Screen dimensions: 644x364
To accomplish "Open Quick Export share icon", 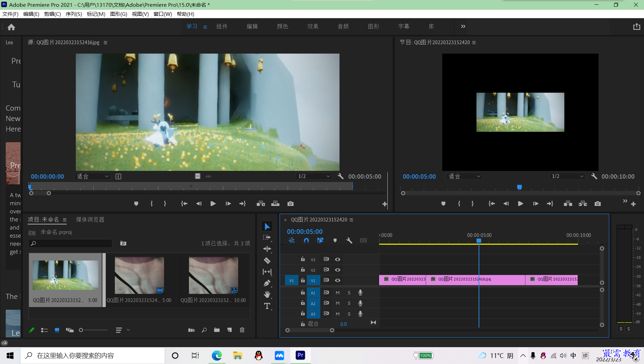I will coord(636,27).
